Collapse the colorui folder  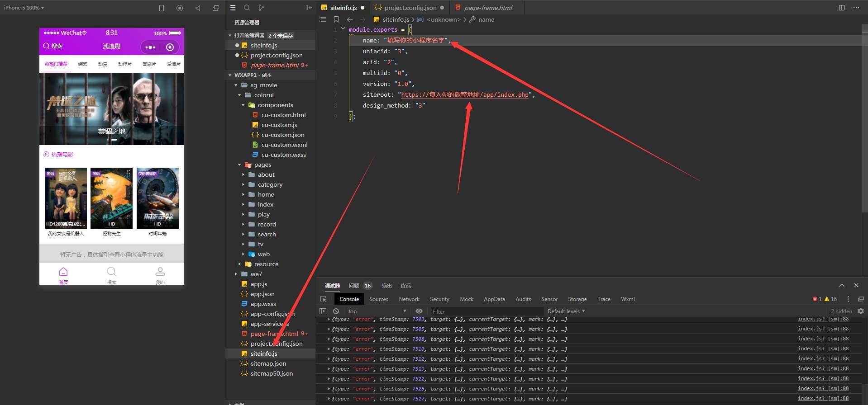pyautogui.click(x=239, y=95)
